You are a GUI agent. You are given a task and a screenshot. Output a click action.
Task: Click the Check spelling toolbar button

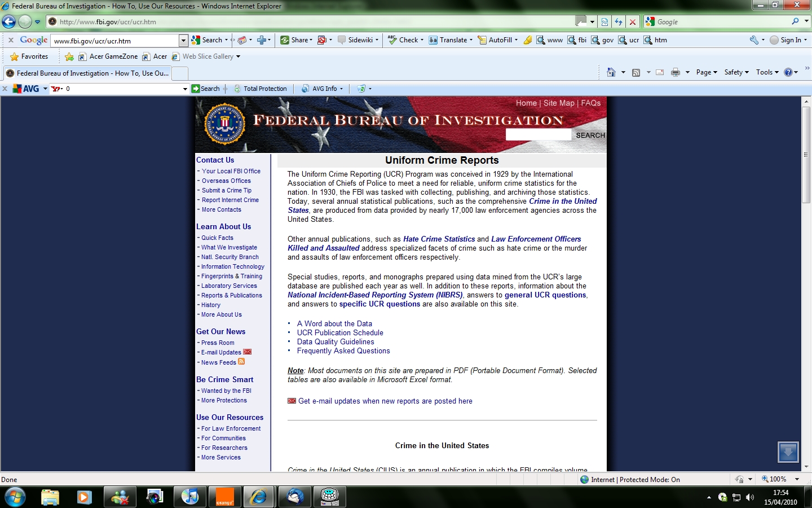point(405,40)
